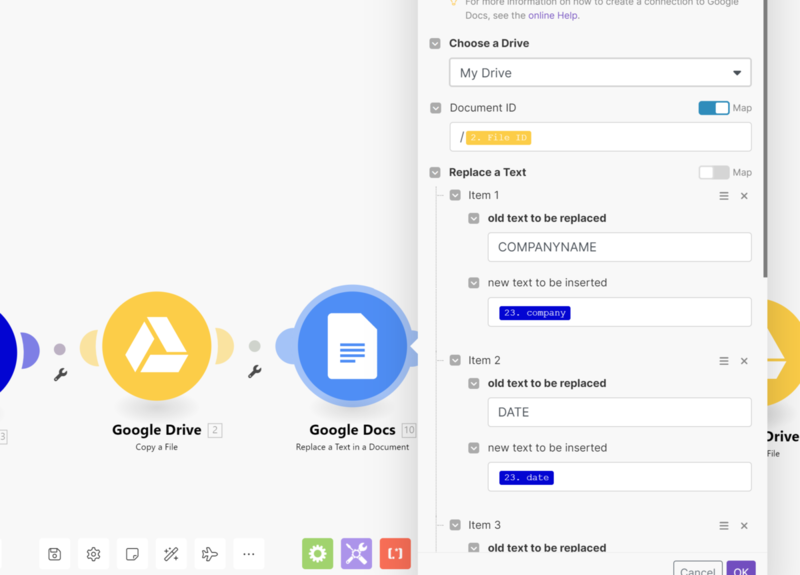The height and width of the screenshot is (575, 800).
Task: Click the reorder handle for Item 1
Action: [x=723, y=196]
